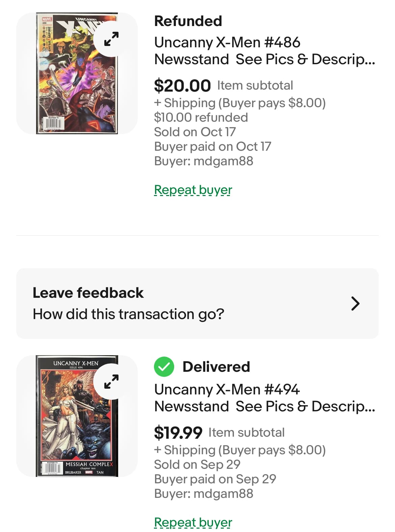The height and width of the screenshot is (532, 395).
Task: Click the $19.99 item subtotal price
Action: [x=178, y=433]
